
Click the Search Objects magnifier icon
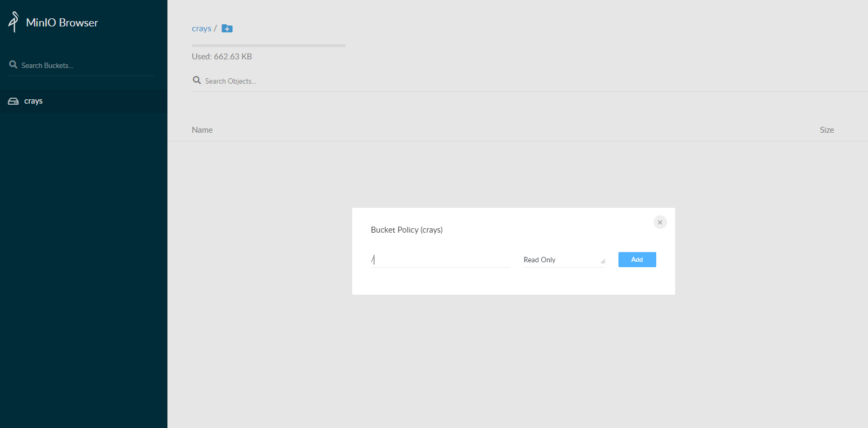(197, 80)
